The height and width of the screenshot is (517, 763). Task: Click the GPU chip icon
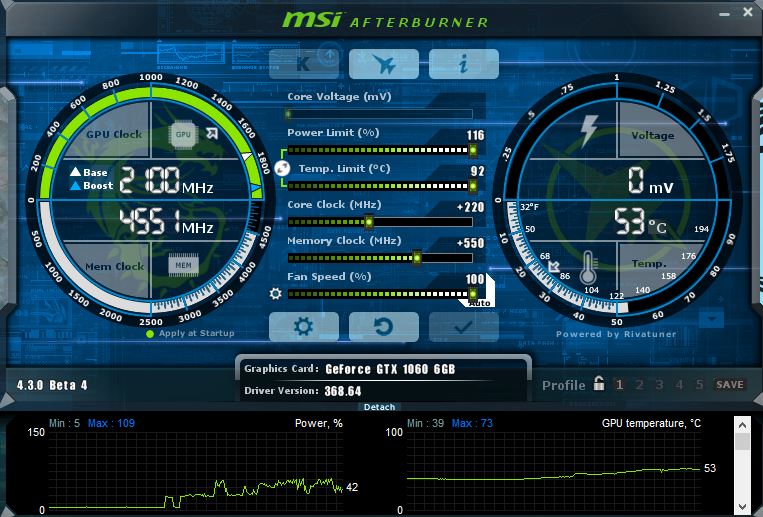183,134
